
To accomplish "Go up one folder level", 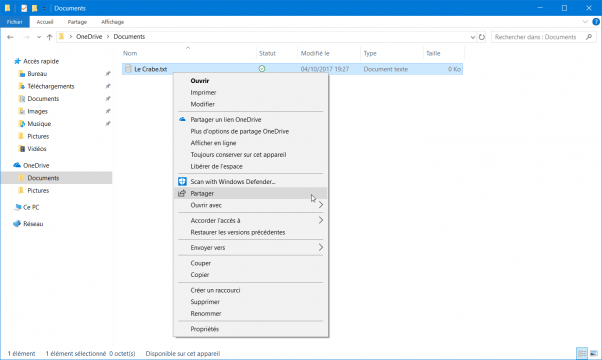I will [50, 37].
